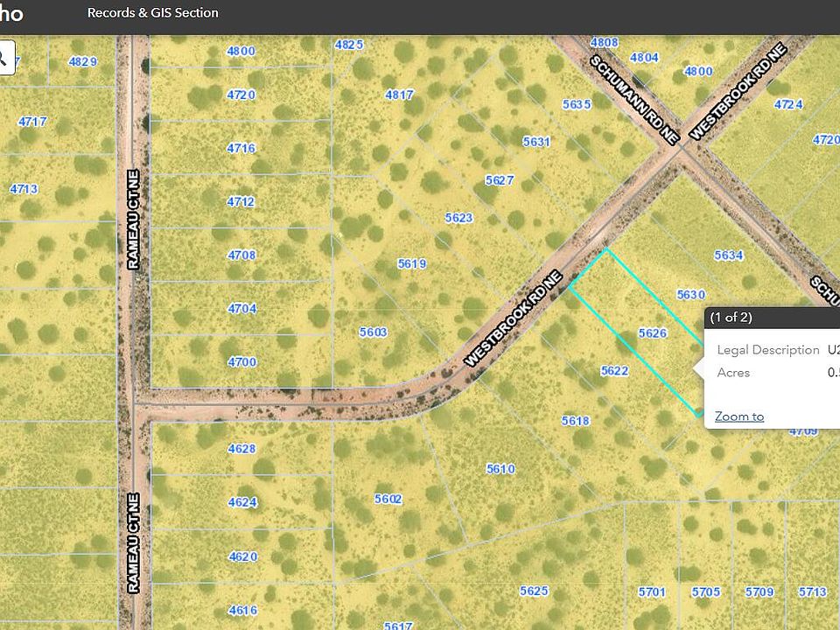This screenshot has width=840, height=630.
Task: Click the Records & GIS Section header
Action: coord(152,13)
